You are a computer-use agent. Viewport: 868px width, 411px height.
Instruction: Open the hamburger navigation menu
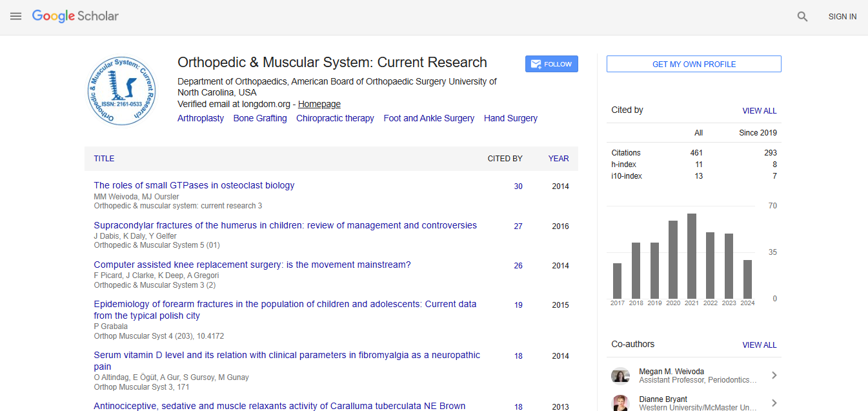point(16,16)
